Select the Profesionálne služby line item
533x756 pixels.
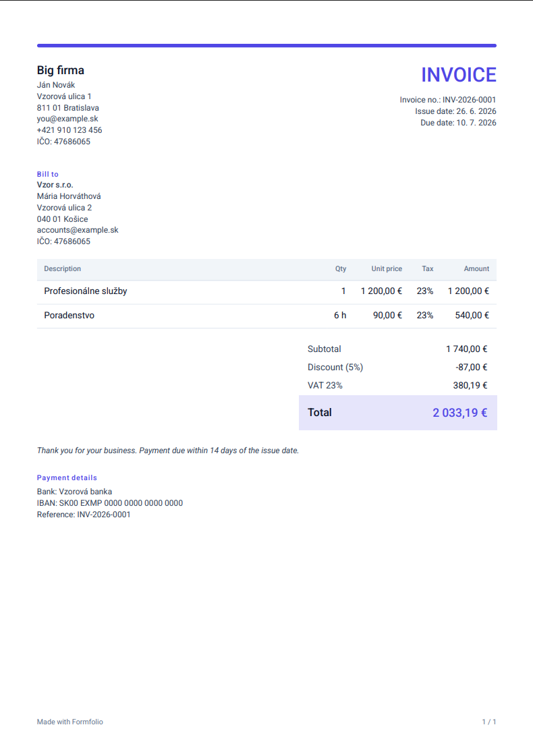(x=266, y=291)
